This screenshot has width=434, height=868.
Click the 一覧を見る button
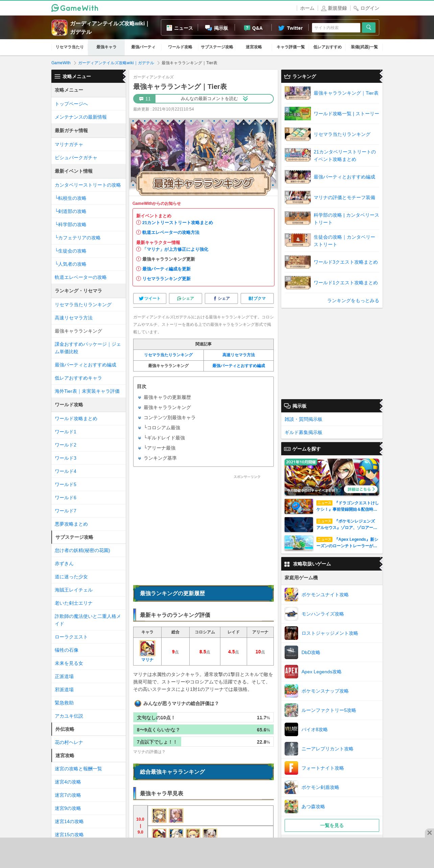(x=332, y=825)
